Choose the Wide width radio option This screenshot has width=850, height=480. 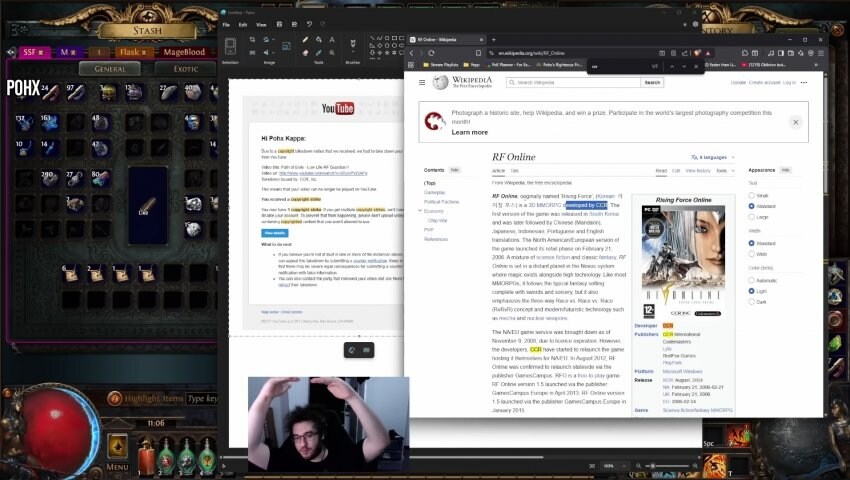[751, 254]
